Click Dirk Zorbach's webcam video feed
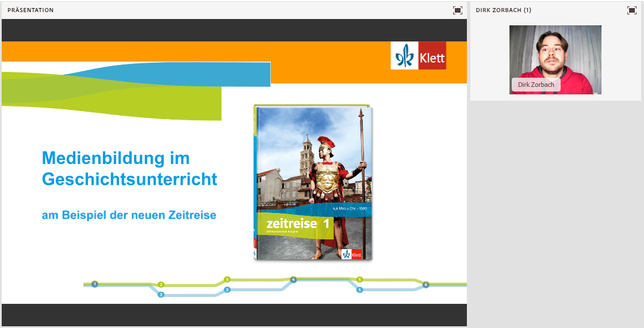Screen dimensions: 644x328 [x=555, y=60]
